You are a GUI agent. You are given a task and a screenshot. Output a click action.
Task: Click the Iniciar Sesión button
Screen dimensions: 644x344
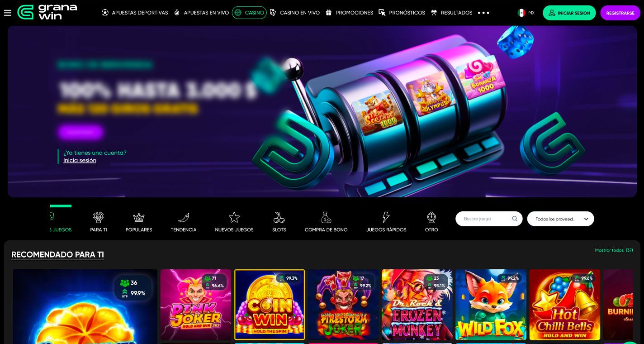pos(569,13)
